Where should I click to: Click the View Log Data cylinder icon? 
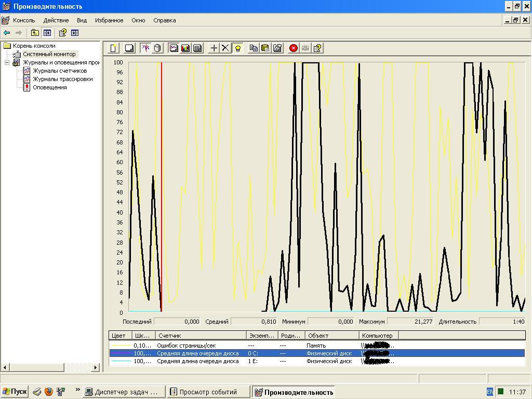[x=157, y=48]
